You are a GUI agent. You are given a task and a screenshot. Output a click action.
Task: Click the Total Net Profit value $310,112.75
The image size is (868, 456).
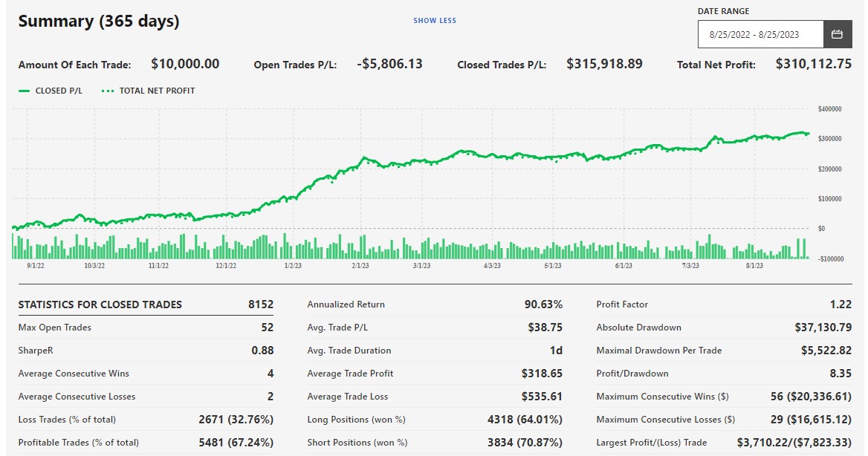coord(813,64)
